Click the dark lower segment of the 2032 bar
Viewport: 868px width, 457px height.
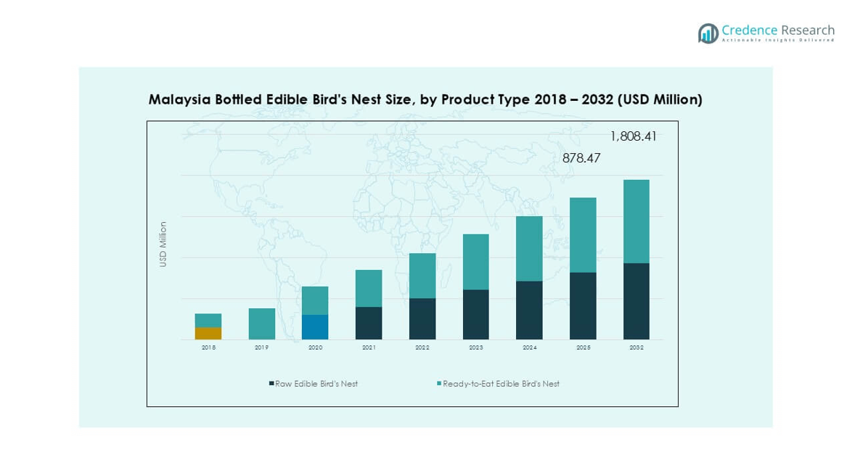point(636,301)
